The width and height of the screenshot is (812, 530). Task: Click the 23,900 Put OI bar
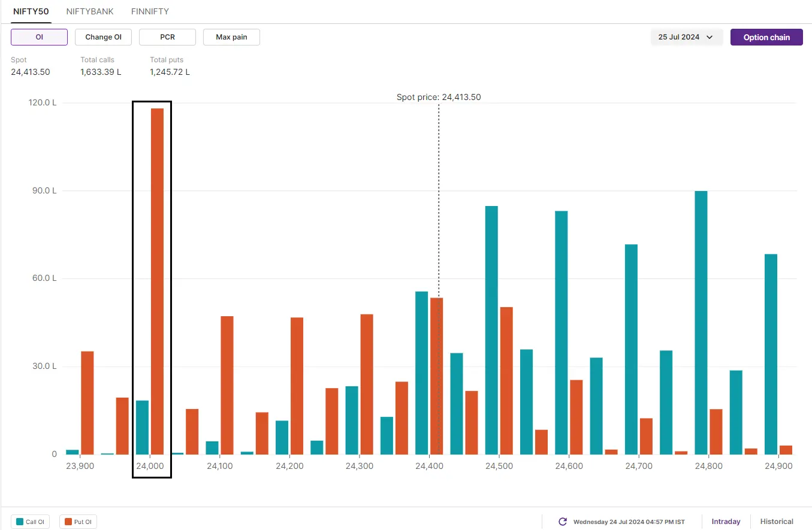87,402
